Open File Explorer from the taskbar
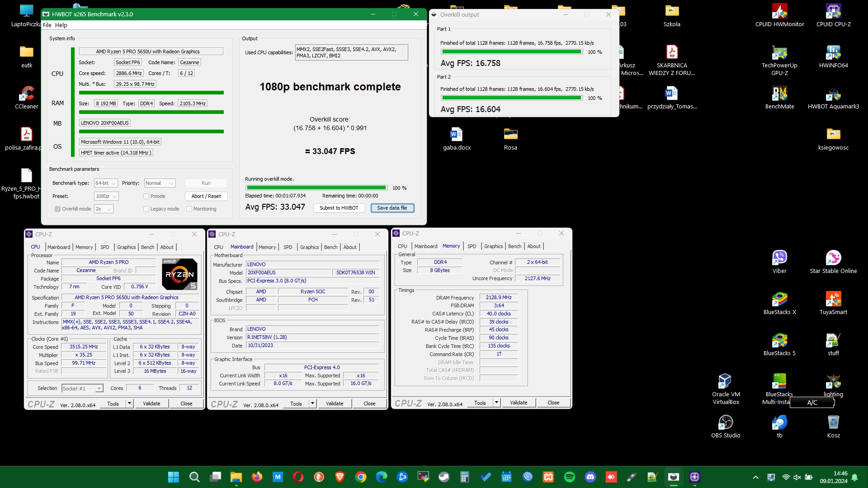The height and width of the screenshot is (488, 868). (x=236, y=477)
